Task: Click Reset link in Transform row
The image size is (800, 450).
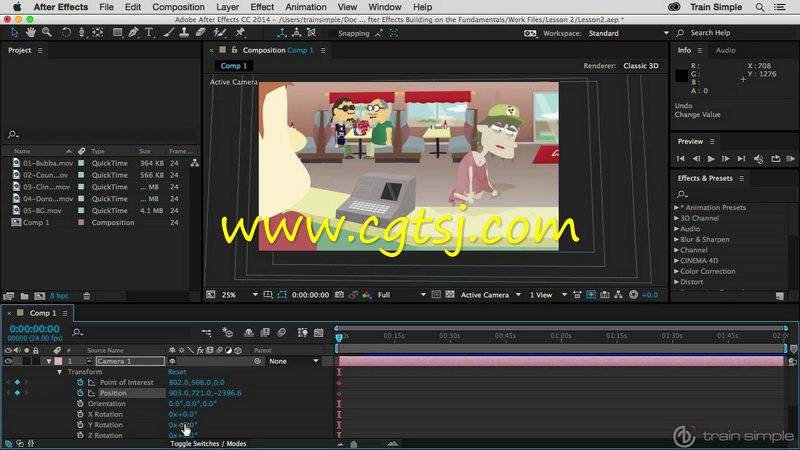Action: coord(177,372)
